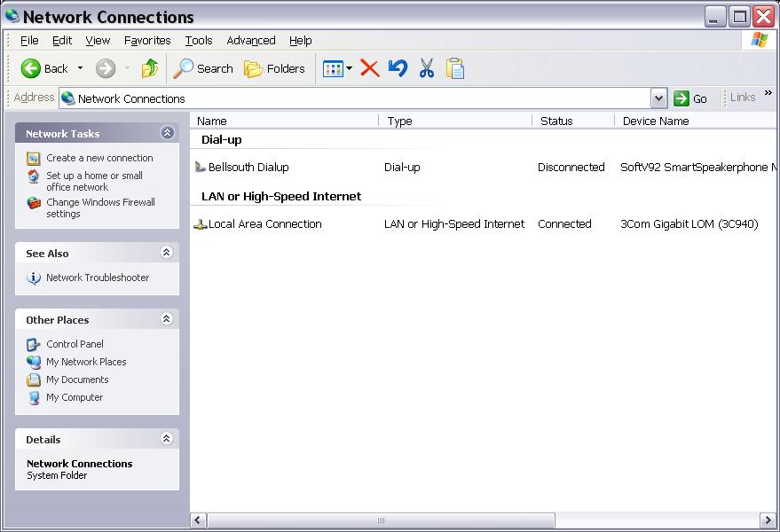
Task: Open the Views dropdown menu
Action: [x=338, y=68]
